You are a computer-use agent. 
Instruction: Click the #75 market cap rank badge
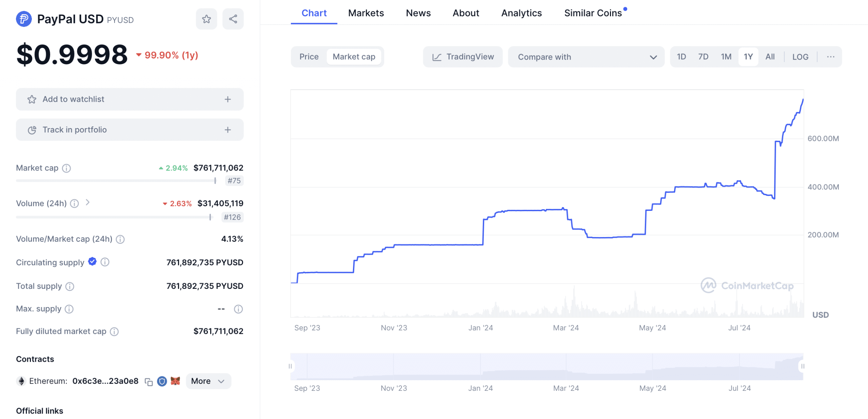[x=234, y=181]
